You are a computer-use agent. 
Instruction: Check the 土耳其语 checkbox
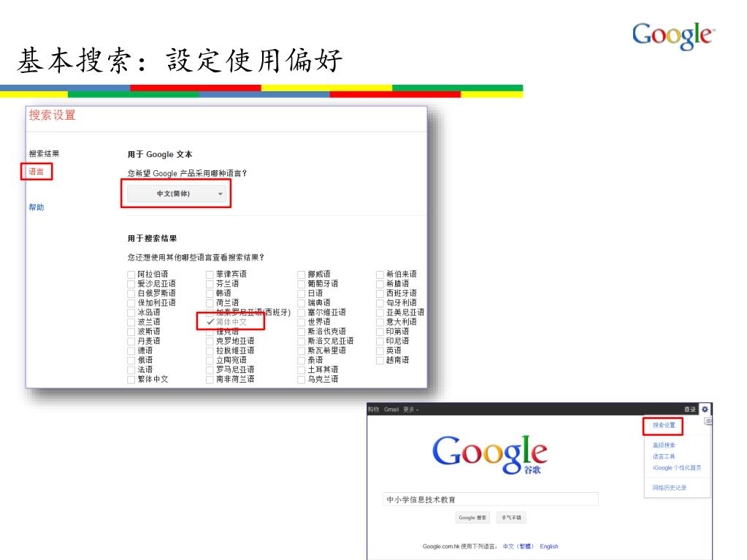click(301, 369)
